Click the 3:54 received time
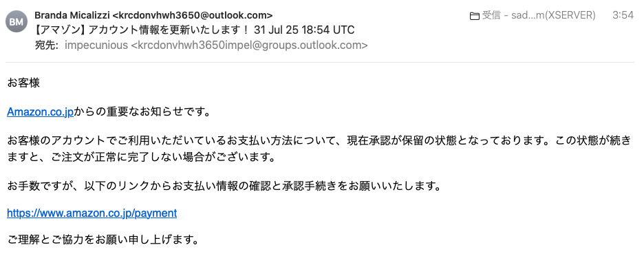644x265 pixels. [x=623, y=16]
